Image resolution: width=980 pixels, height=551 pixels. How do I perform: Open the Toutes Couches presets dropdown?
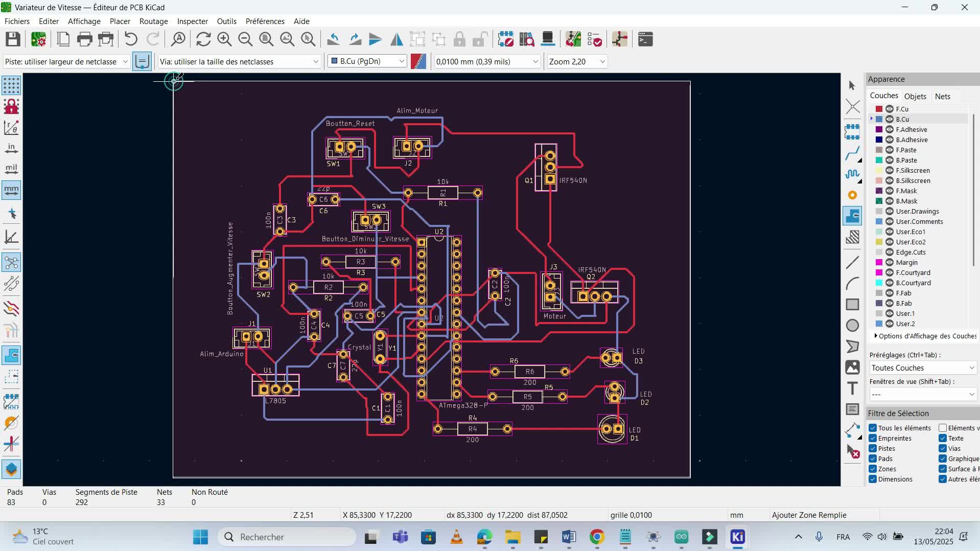(923, 368)
